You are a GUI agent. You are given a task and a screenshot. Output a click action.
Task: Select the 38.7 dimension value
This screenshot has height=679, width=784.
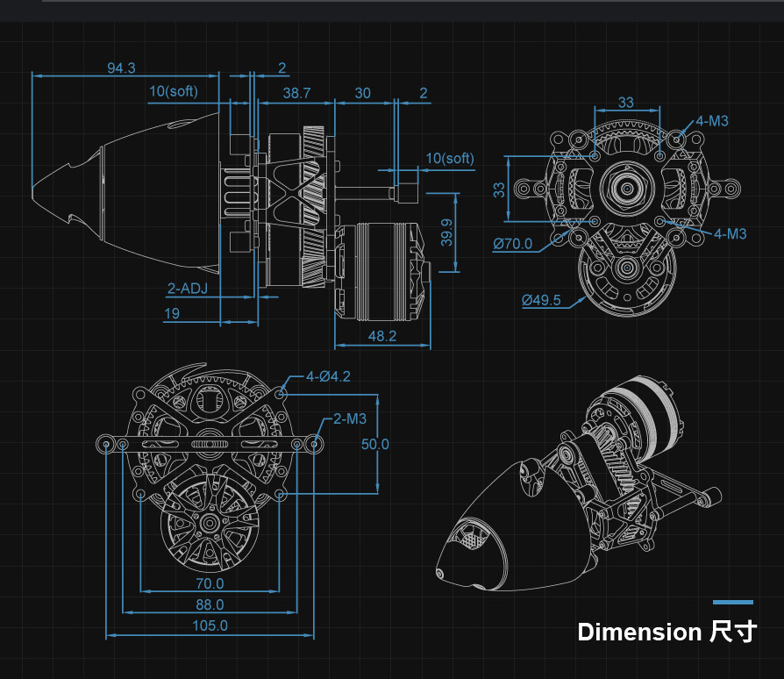pyautogui.click(x=296, y=93)
